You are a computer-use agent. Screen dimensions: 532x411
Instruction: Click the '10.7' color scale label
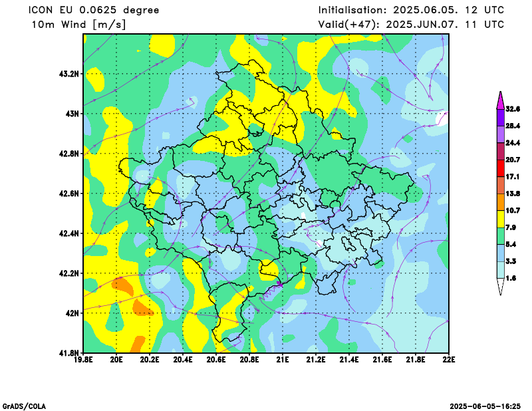pos(513,210)
